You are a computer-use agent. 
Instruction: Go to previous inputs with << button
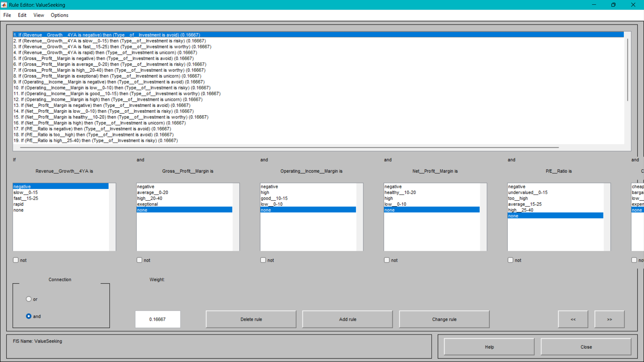[x=573, y=319]
